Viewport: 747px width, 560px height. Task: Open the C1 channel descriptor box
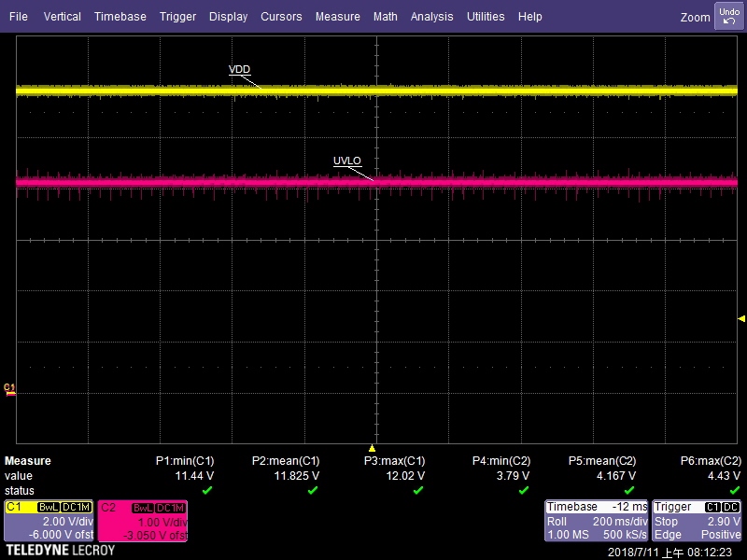49,521
